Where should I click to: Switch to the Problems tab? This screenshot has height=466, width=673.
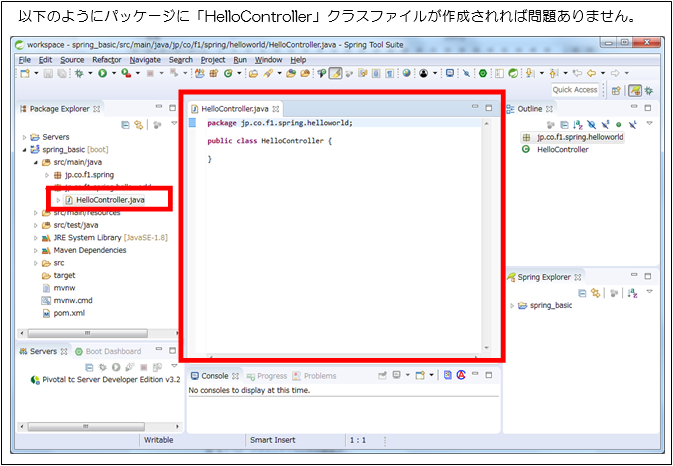320,375
